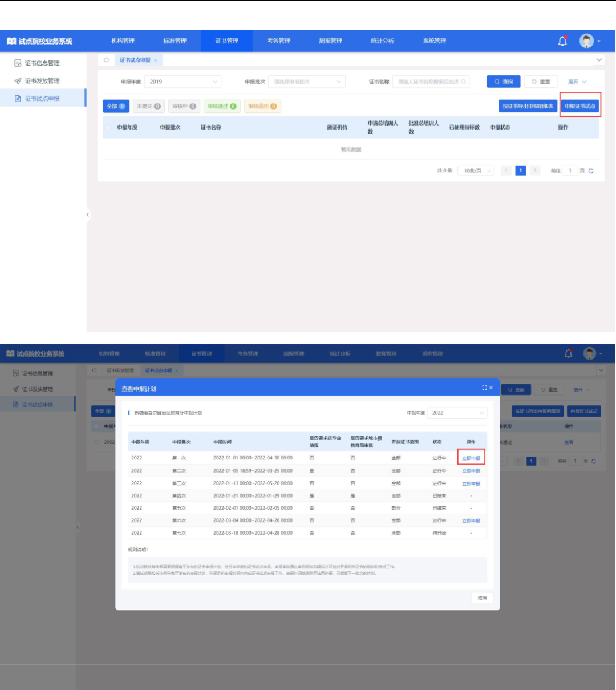The height and width of the screenshot is (690, 616).
Task: Collapse the sidebar with the arrow in the upper screenshot
Action: (87, 215)
